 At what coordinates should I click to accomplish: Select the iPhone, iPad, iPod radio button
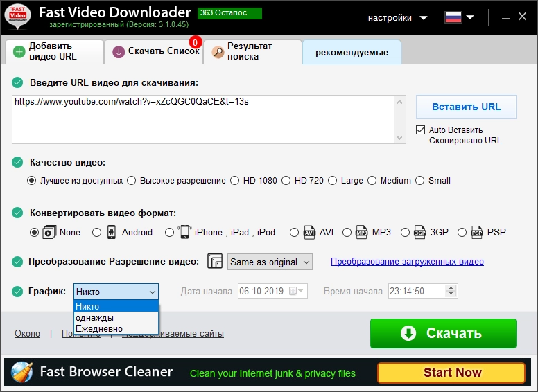tap(169, 233)
